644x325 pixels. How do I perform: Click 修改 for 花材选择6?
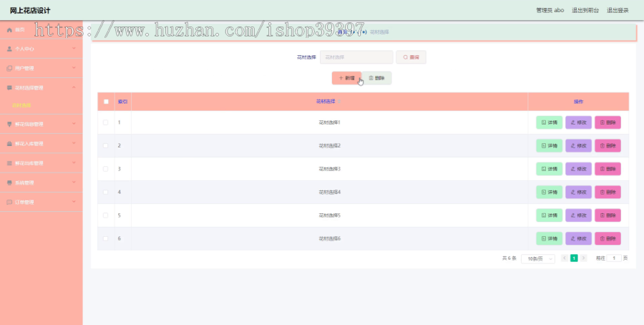[x=578, y=238]
